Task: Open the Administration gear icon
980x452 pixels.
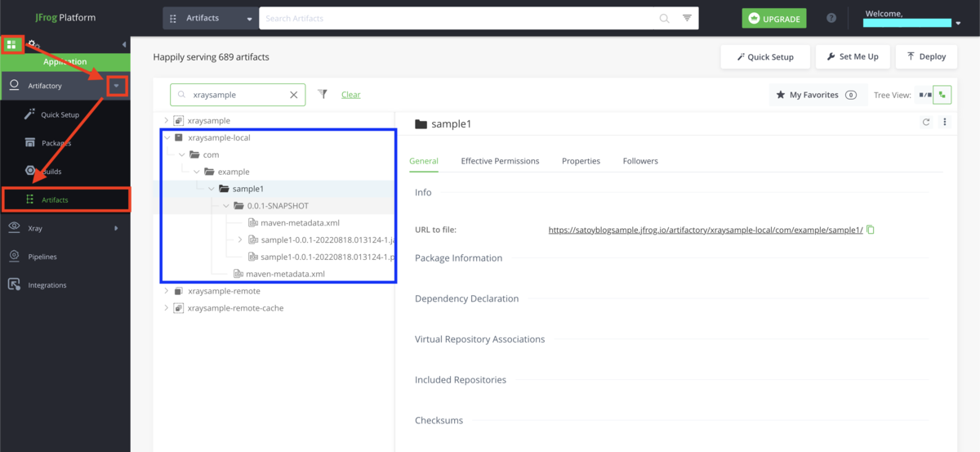Action: [x=33, y=44]
